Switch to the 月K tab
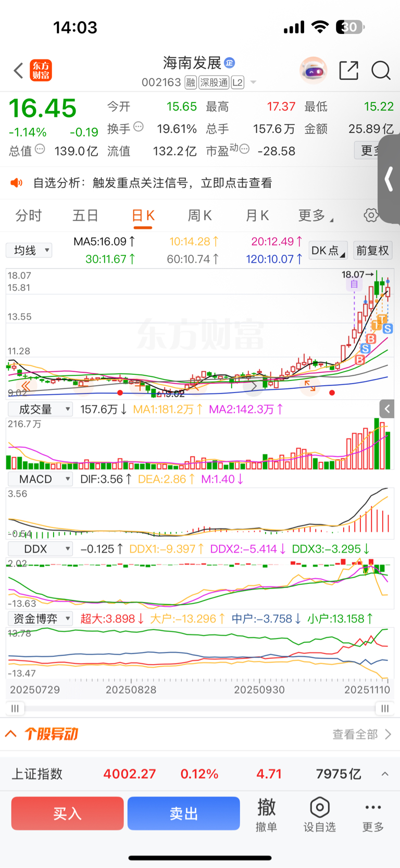The height and width of the screenshot is (868, 400). (x=257, y=215)
